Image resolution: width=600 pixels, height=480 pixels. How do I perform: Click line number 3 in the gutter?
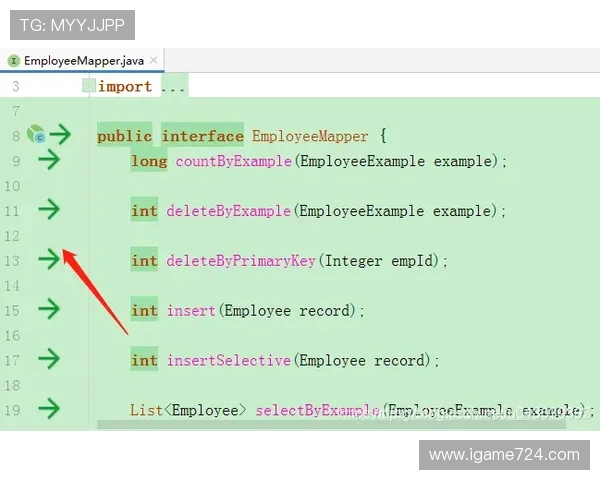click(15, 87)
